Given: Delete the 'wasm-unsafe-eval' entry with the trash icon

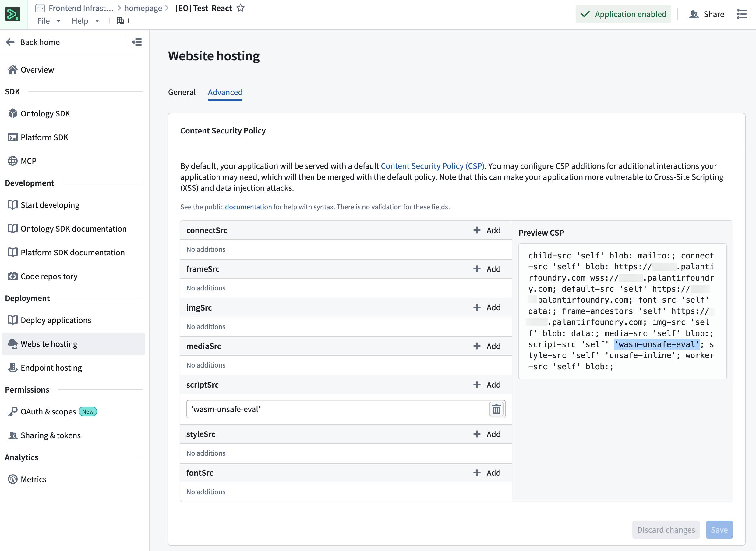Looking at the screenshot, I should (496, 409).
